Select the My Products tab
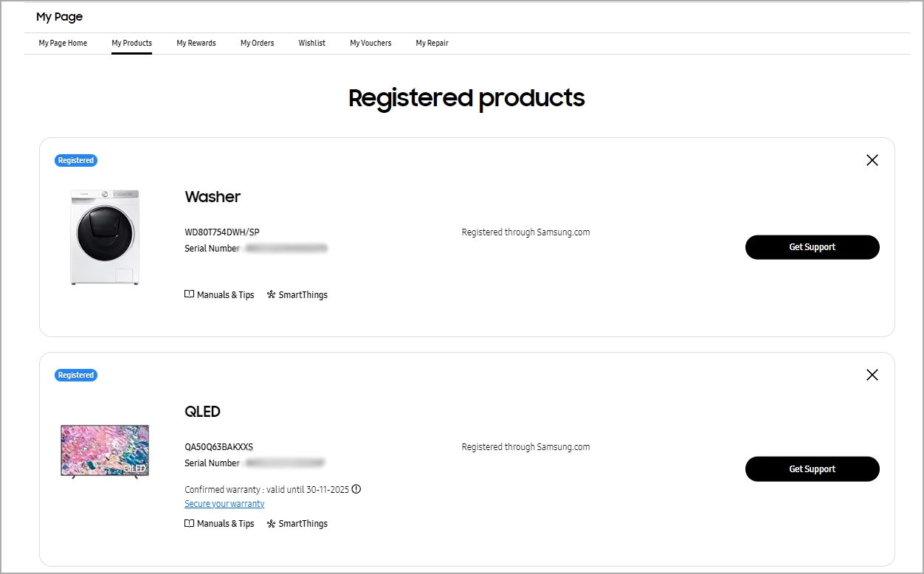This screenshot has height=574, width=924. (x=131, y=43)
